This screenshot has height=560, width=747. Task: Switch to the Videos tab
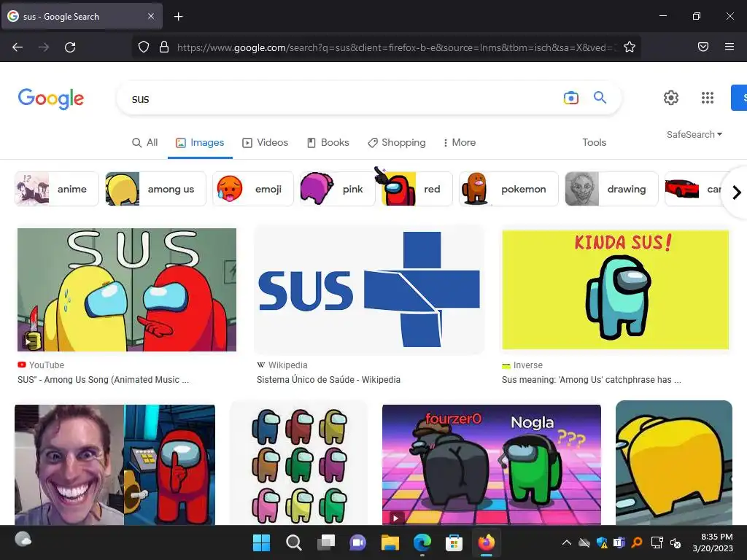(265, 142)
